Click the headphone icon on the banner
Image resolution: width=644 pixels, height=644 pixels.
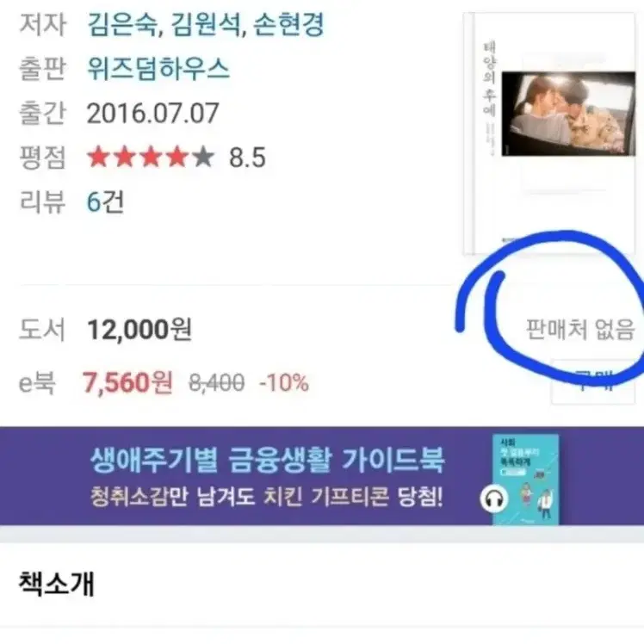tap(494, 499)
